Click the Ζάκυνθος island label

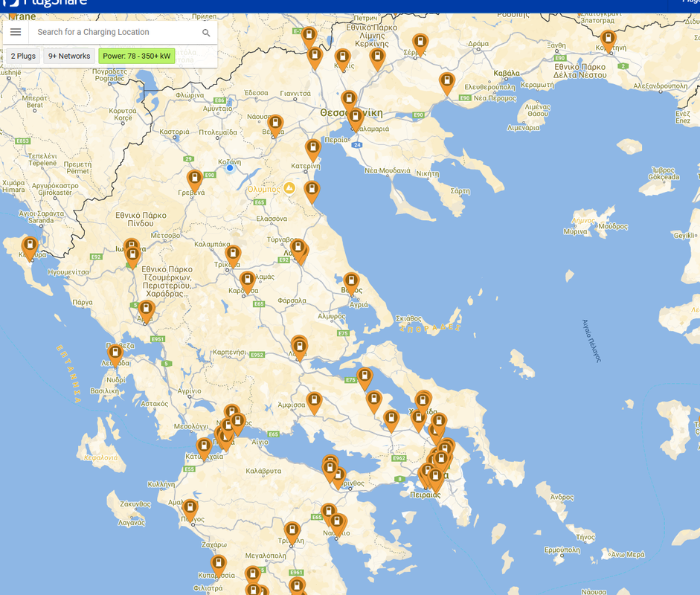pos(135,504)
